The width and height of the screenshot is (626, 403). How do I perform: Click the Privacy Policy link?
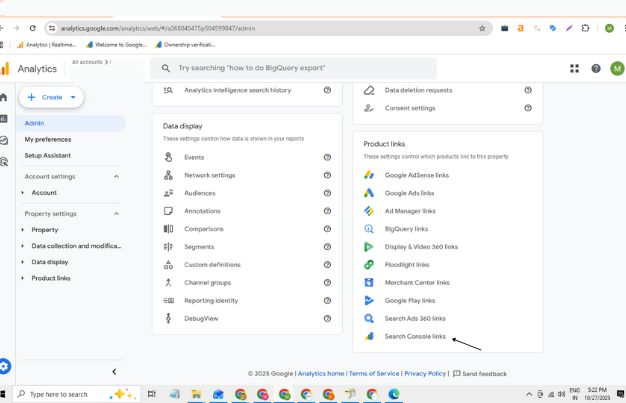coord(425,373)
